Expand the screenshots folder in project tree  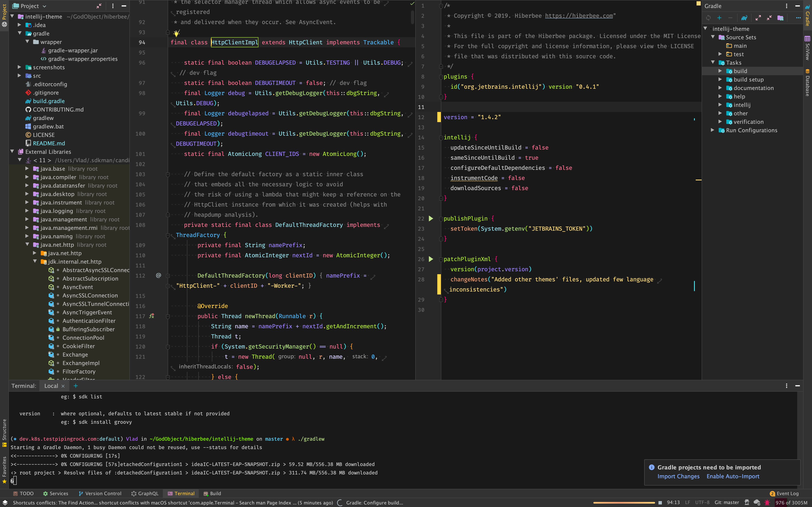pyautogui.click(x=19, y=67)
